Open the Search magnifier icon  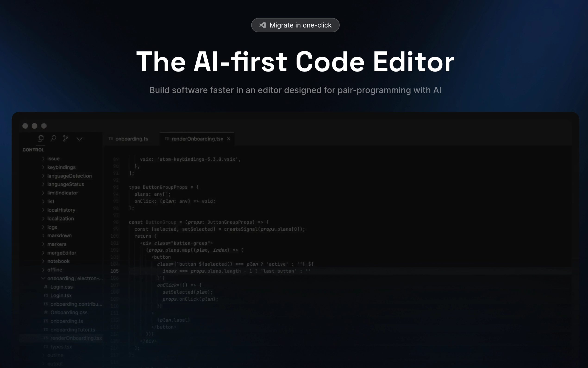coord(53,139)
